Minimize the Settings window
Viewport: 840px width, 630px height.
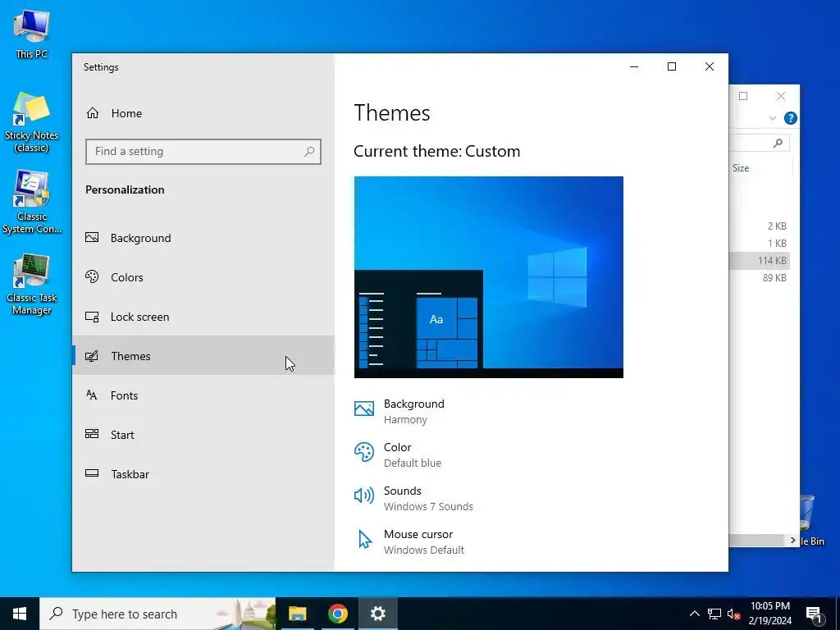pos(634,66)
